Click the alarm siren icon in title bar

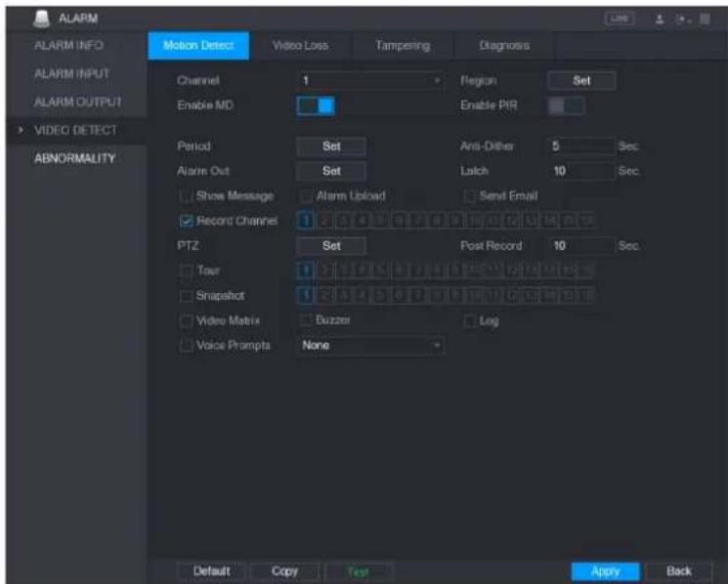coord(41,19)
